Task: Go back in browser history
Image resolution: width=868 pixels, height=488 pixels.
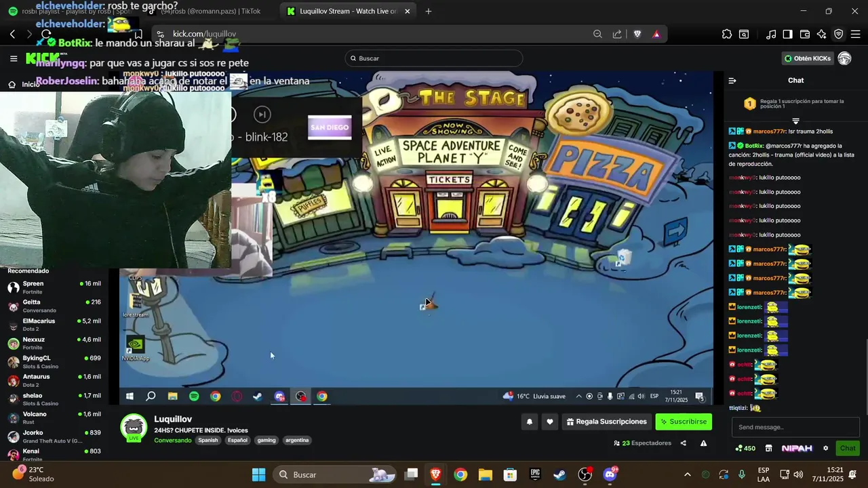Action: pyautogui.click(x=12, y=34)
